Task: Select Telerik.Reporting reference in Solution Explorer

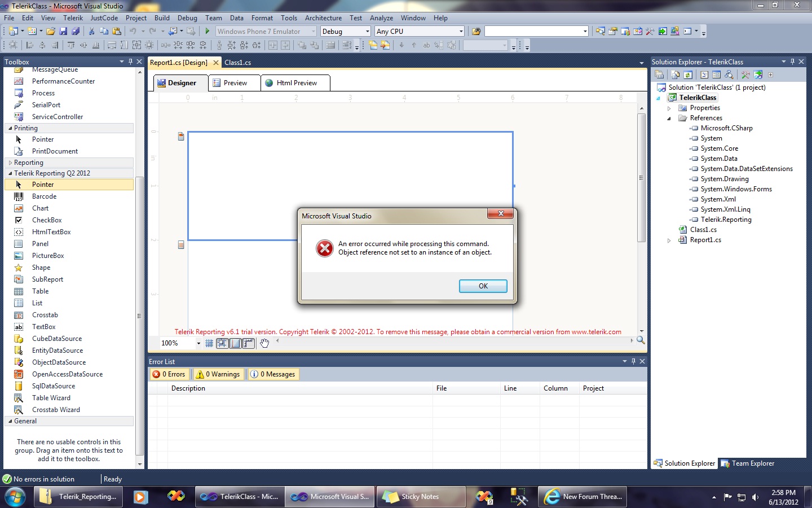Action: pos(726,220)
